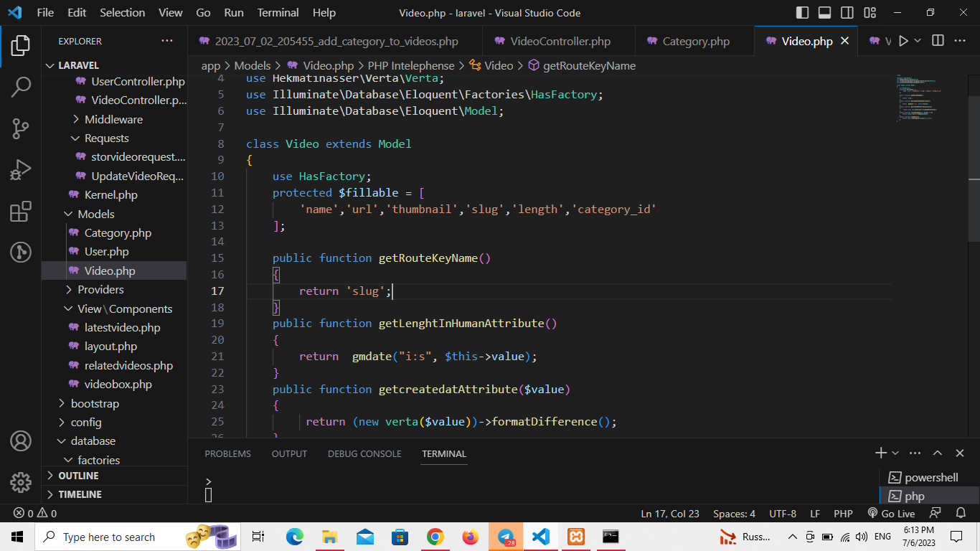Click Spaces: 4 indentation setting
Viewport: 980px width, 551px height.
point(734,514)
